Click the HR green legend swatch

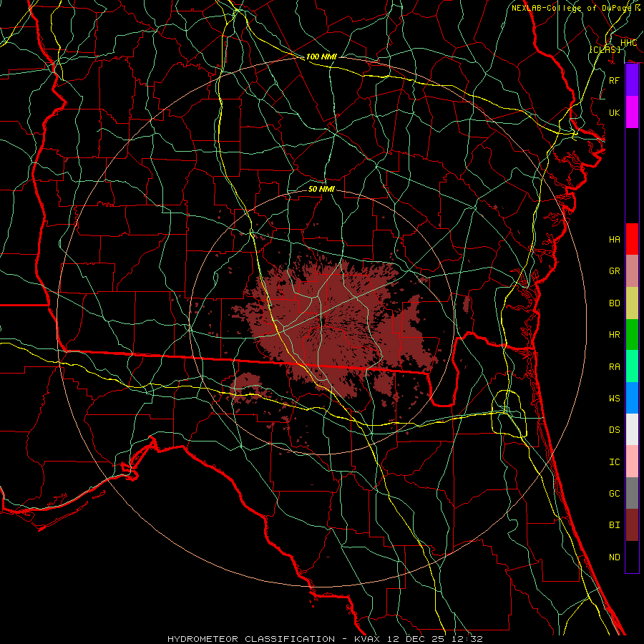(x=632, y=334)
